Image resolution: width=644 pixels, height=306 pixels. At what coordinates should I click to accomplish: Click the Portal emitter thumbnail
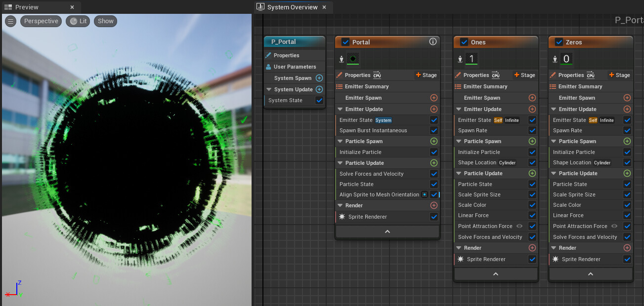[353, 59]
